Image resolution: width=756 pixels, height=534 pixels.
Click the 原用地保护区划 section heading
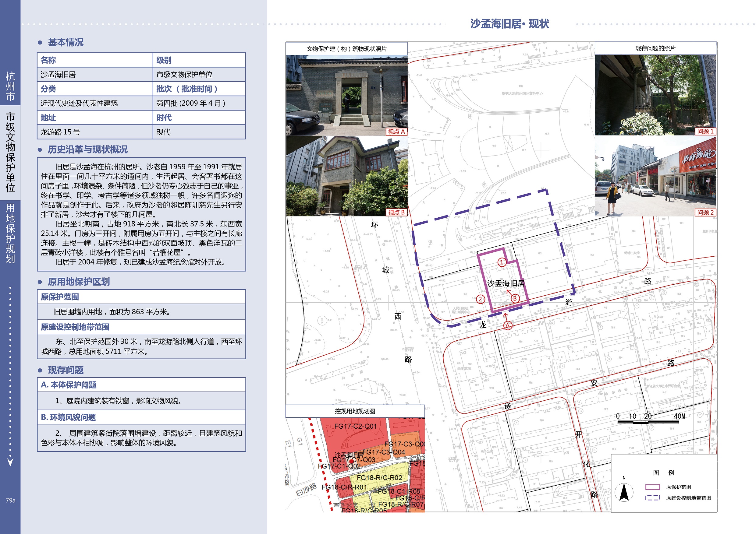pos(79,282)
